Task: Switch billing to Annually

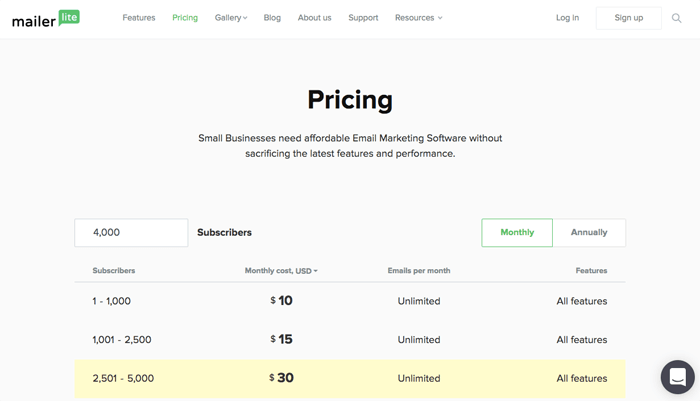Action: (x=589, y=232)
